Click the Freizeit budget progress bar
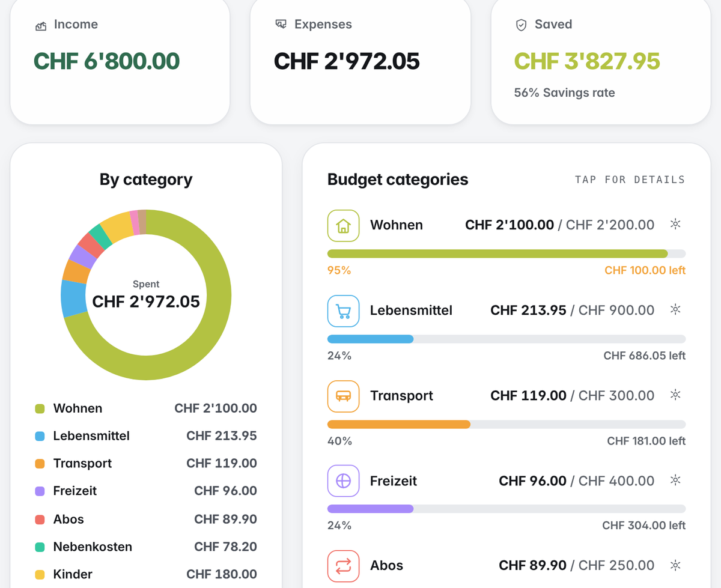The image size is (721, 588). (x=507, y=509)
